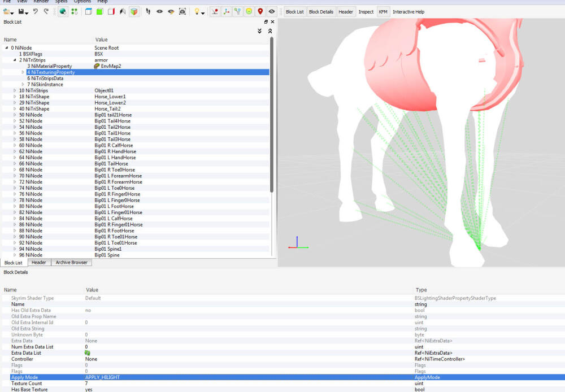
Task: Toggle the Inspect dock button
Action: point(366,12)
